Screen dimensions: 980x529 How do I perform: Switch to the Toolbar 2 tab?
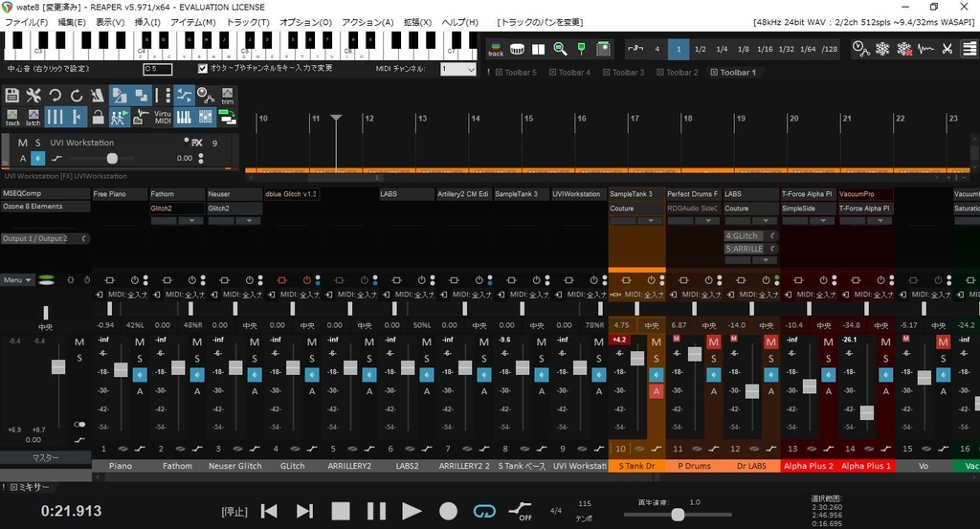677,73
